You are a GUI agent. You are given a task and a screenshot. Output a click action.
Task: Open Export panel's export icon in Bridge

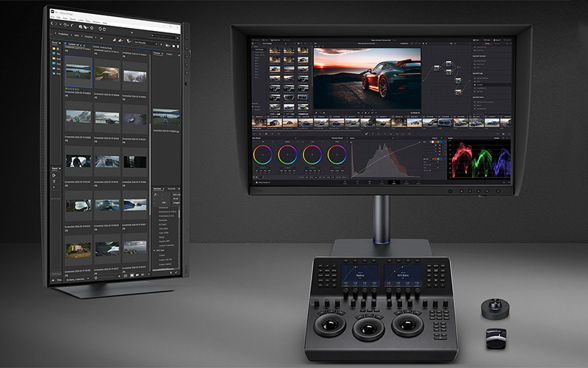54,175
